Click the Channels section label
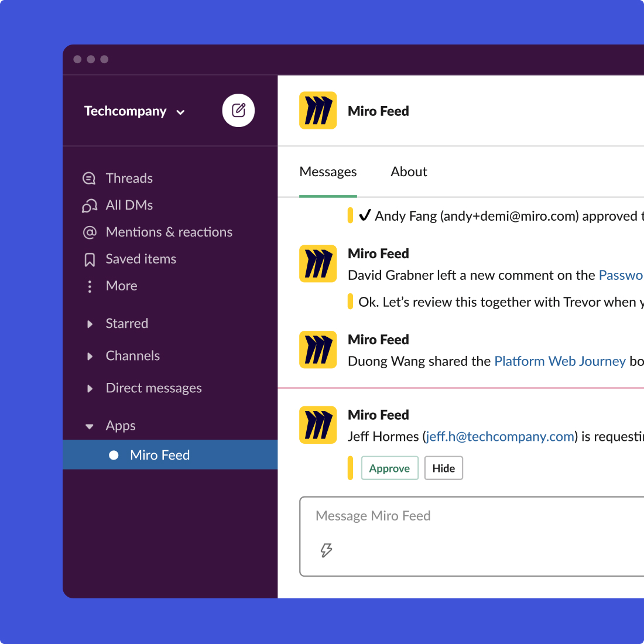Viewport: 644px width, 644px height. pyautogui.click(x=133, y=356)
